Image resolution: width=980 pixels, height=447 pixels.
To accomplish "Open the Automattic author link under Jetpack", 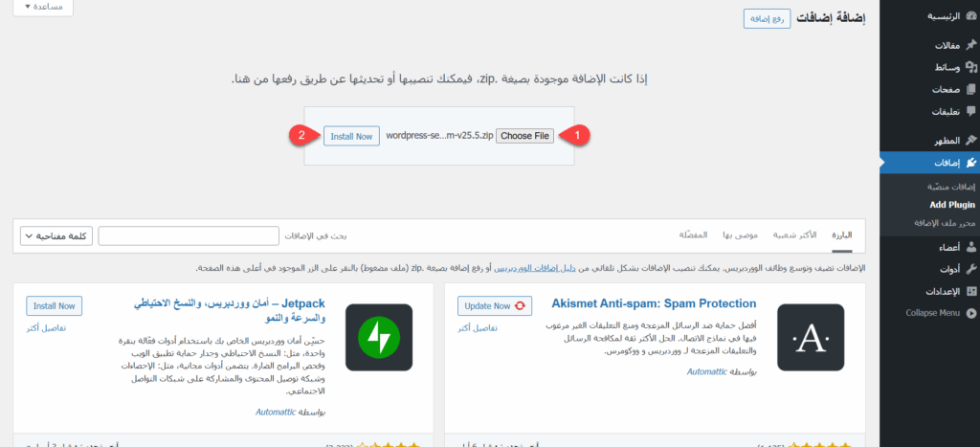I will point(276,412).
